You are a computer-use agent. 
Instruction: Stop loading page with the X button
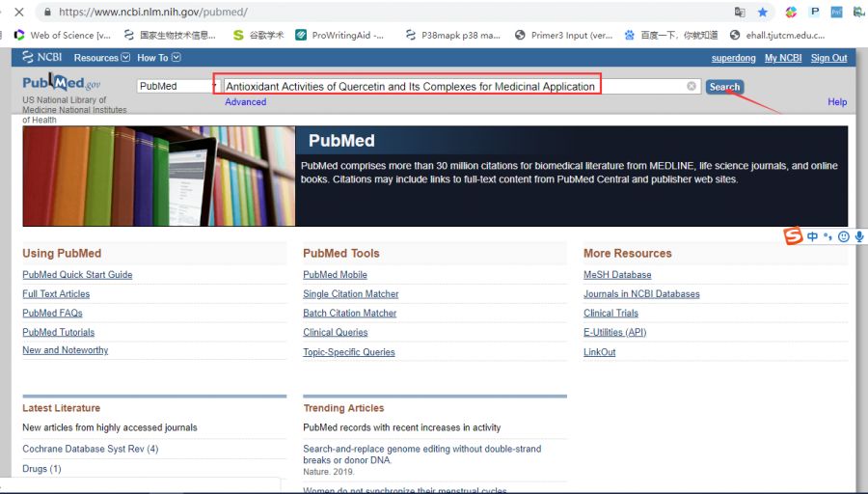[x=18, y=13]
